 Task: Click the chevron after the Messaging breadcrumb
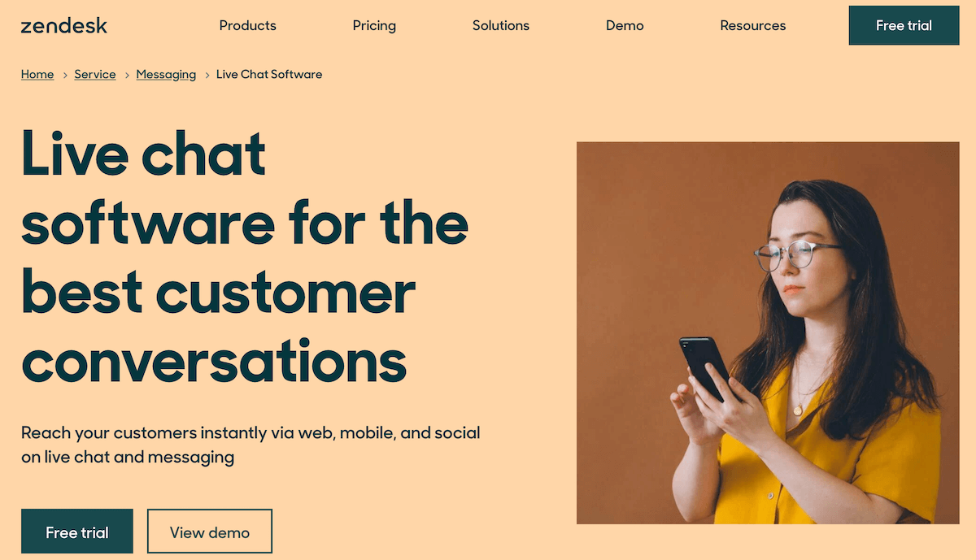pyautogui.click(x=207, y=75)
